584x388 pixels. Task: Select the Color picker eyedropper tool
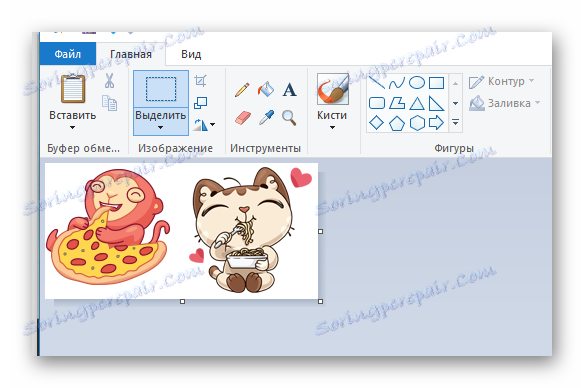point(266,117)
